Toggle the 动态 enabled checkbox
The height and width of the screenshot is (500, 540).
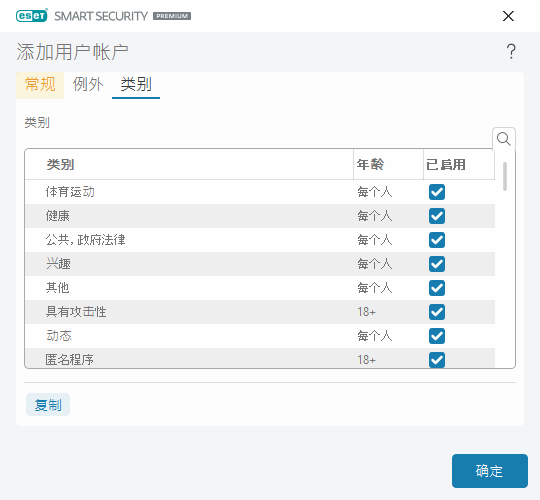(437, 336)
